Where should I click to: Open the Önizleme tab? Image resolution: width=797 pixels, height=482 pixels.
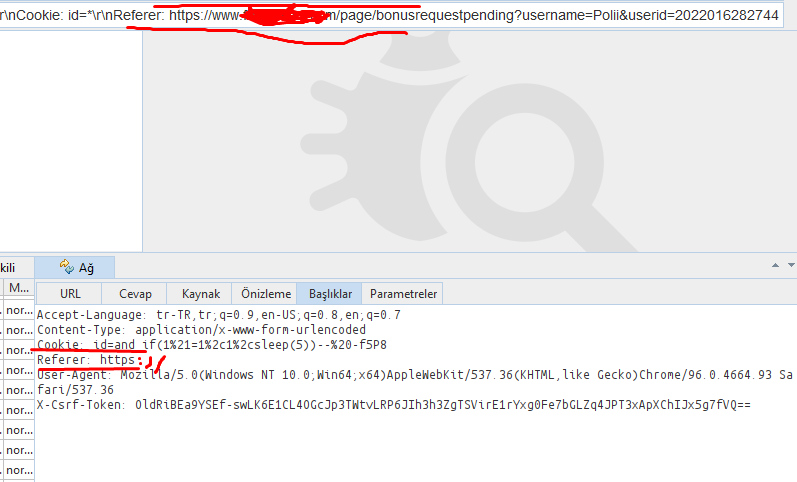(x=265, y=294)
